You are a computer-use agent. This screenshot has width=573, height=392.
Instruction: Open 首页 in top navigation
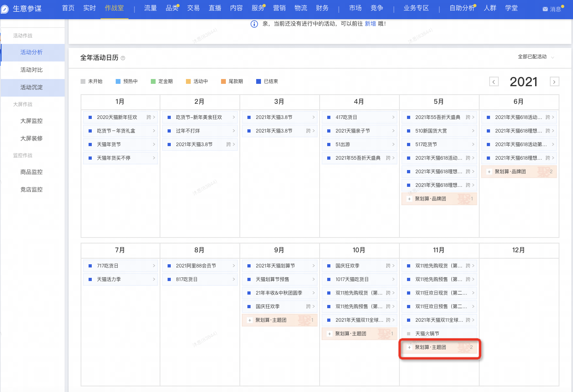tap(68, 8)
